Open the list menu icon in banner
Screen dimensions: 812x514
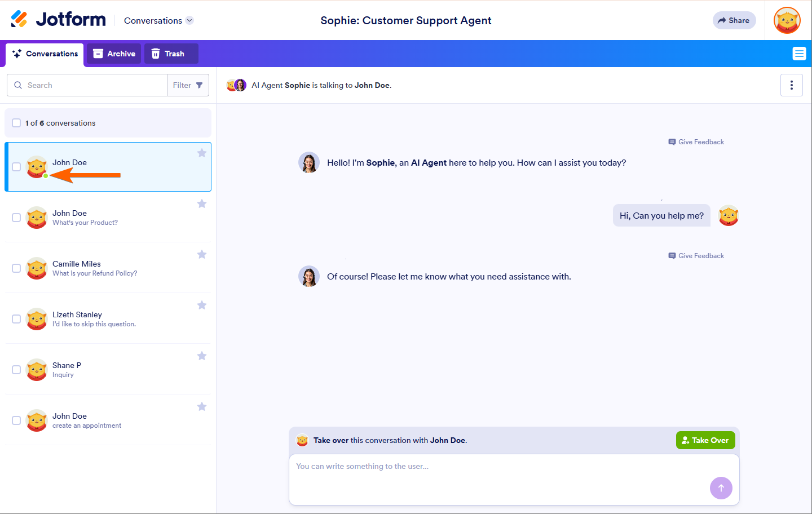point(799,54)
